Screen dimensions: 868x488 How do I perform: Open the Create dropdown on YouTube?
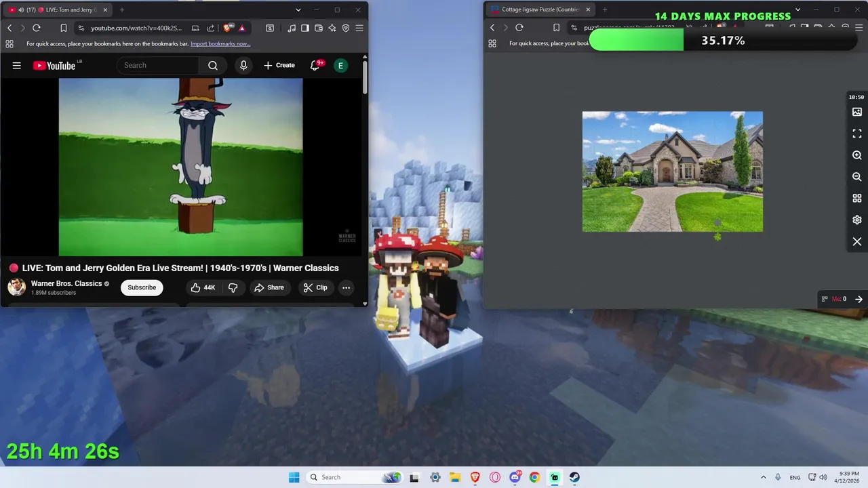click(x=279, y=65)
